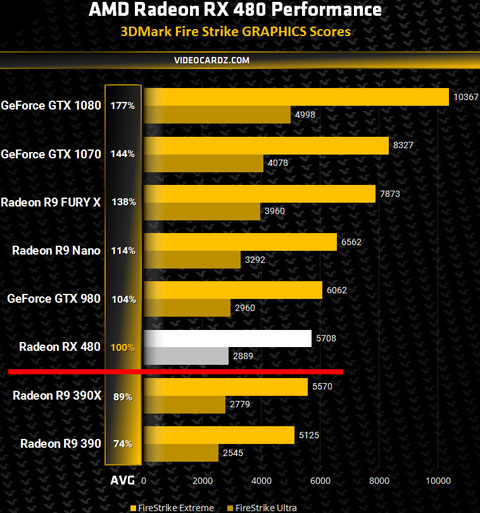Select the Radeon R9 Nano label

56,250
